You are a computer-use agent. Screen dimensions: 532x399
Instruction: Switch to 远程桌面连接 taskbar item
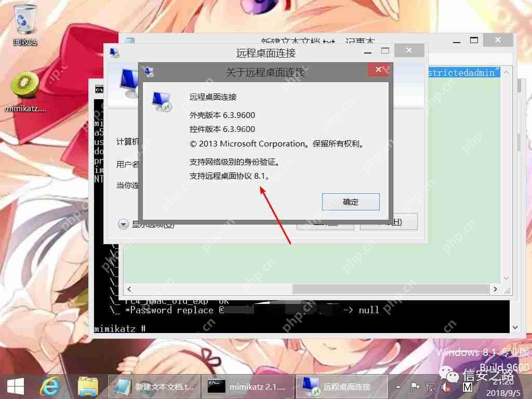click(342, 387)
